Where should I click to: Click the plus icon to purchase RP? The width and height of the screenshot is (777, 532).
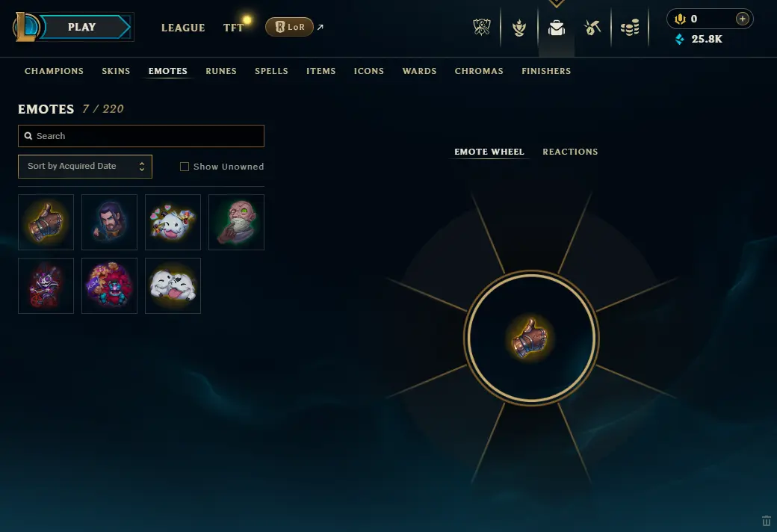[x=742, y=19]
